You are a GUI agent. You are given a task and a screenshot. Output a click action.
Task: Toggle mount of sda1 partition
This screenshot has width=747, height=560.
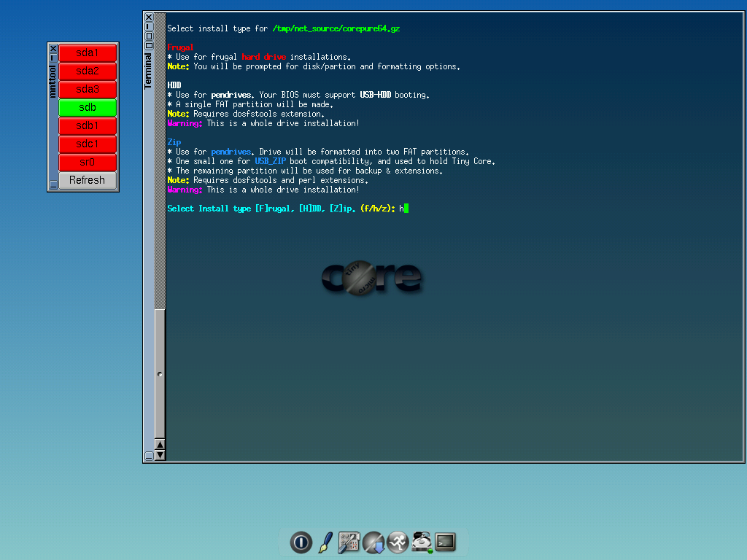pyautogui.click(x=88, y=52)
